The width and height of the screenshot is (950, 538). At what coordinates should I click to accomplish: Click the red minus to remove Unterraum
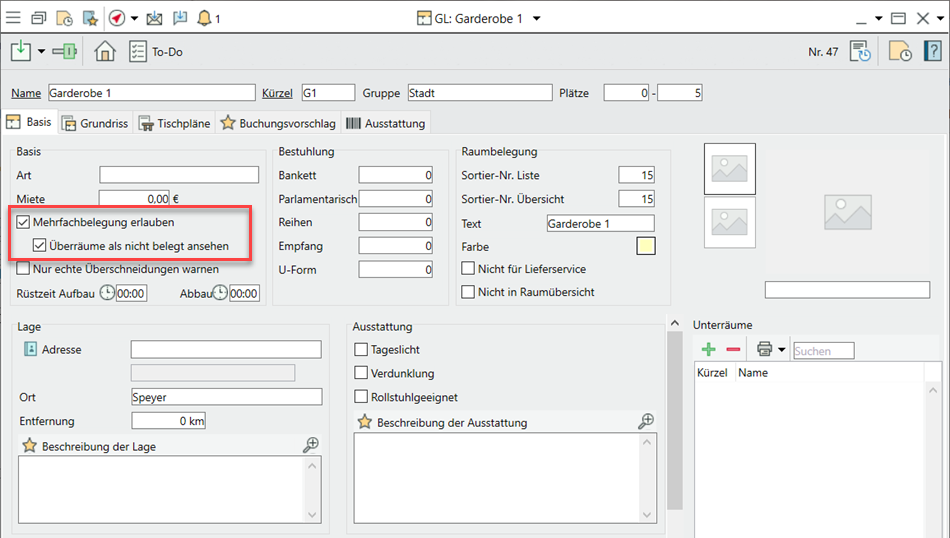(x=733, y=349)
